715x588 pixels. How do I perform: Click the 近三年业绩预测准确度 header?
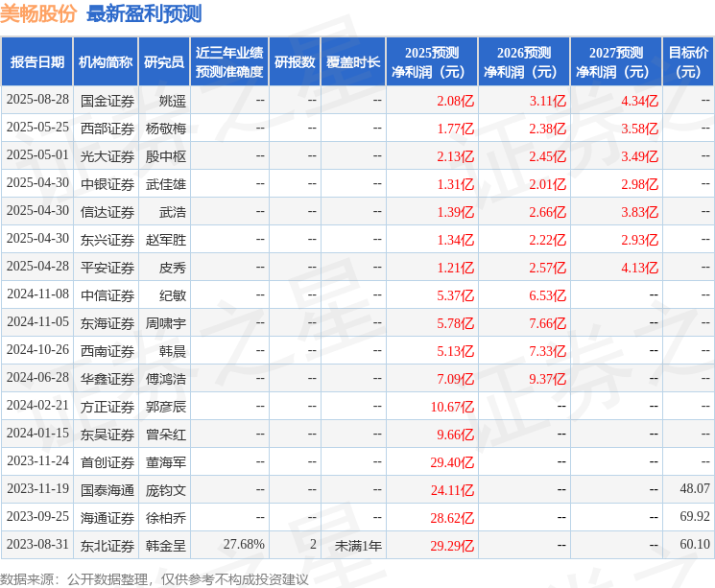(x=229, y=62)
